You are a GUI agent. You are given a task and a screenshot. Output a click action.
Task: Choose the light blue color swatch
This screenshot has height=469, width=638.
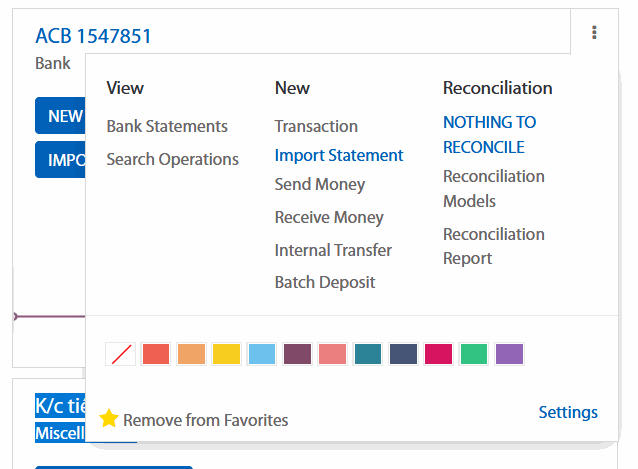coord(262,354)
